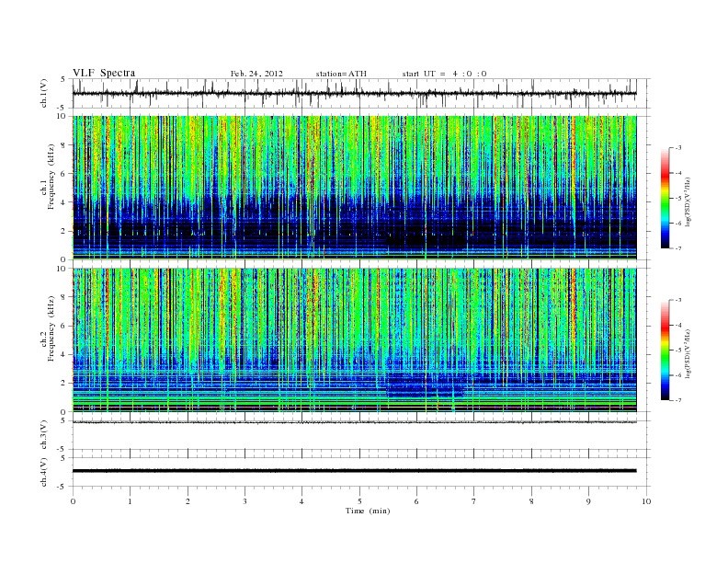Select the date text "Feb. 24, 2012"
This screenshot has height=563, width=728.
(x=256, y=74)
